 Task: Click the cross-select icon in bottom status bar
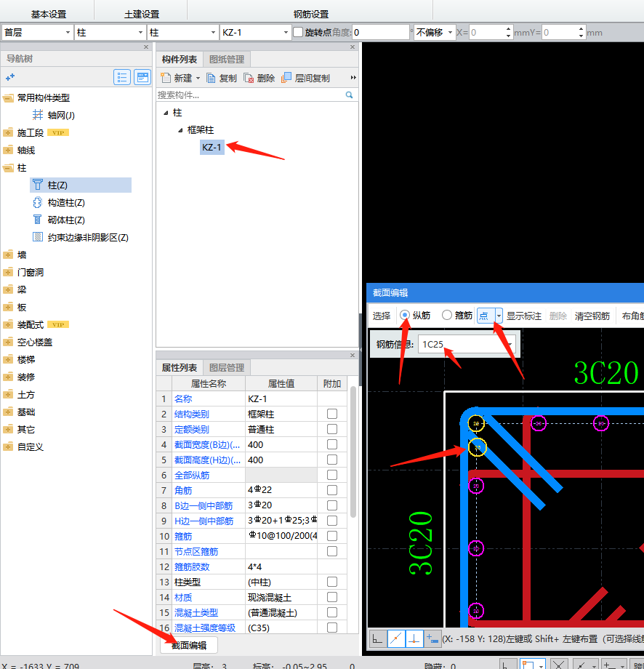click(559, 665)
